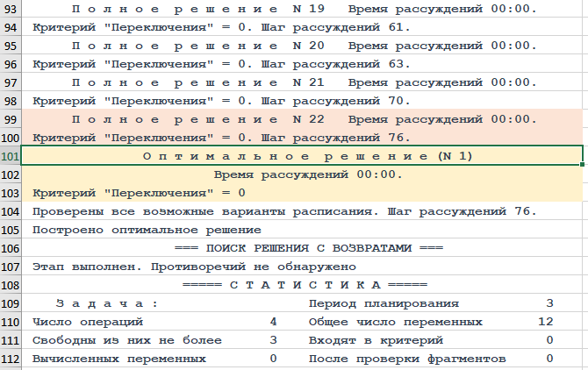This screenshot has width=588, height=370.
Task: Click row header 106
Action: point(10,248)
